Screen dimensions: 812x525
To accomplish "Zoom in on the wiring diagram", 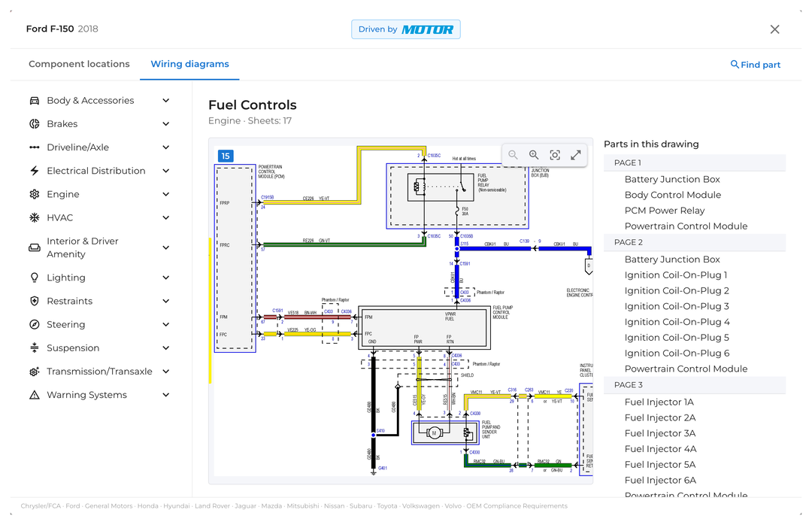I will point(534,155).
